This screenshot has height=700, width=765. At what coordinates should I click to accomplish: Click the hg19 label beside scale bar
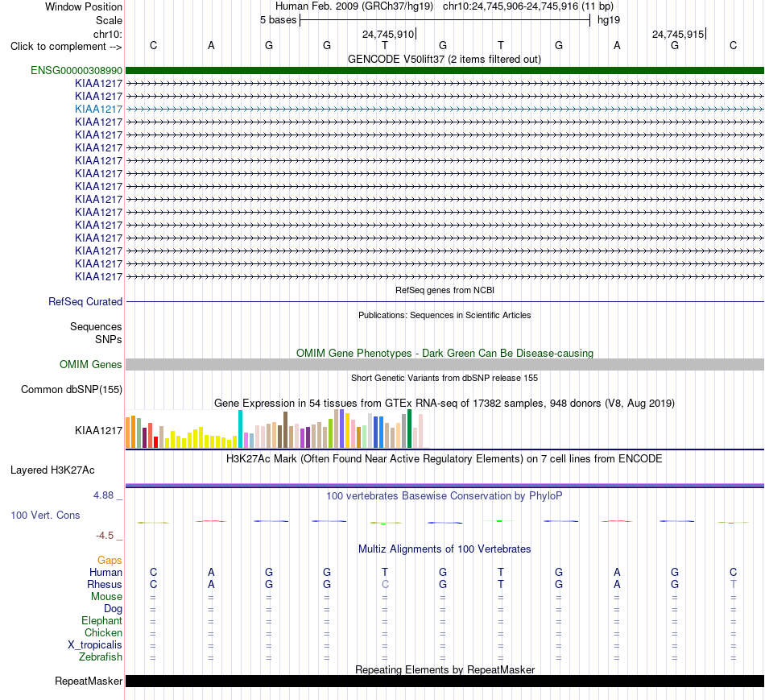coord(609,20)
